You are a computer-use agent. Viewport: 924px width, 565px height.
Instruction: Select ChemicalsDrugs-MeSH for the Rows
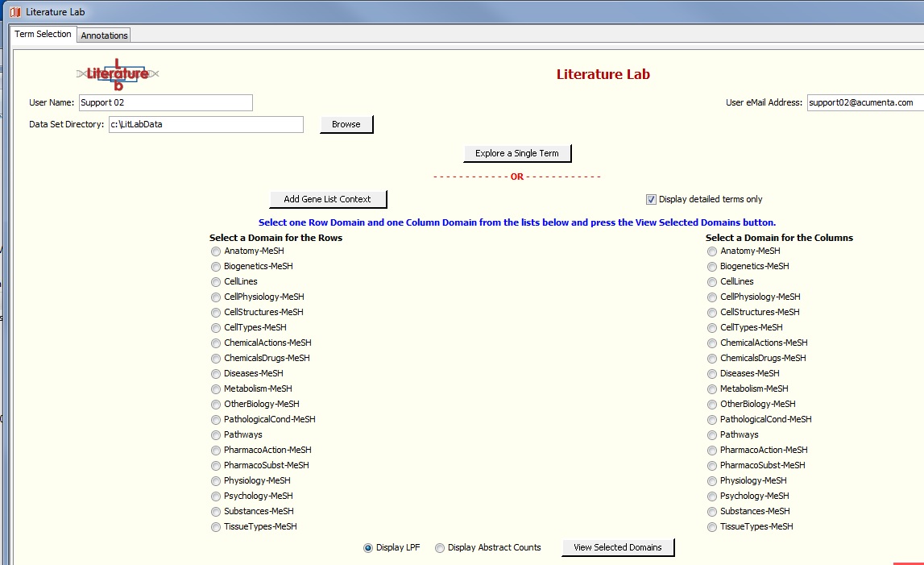[216, 359]
